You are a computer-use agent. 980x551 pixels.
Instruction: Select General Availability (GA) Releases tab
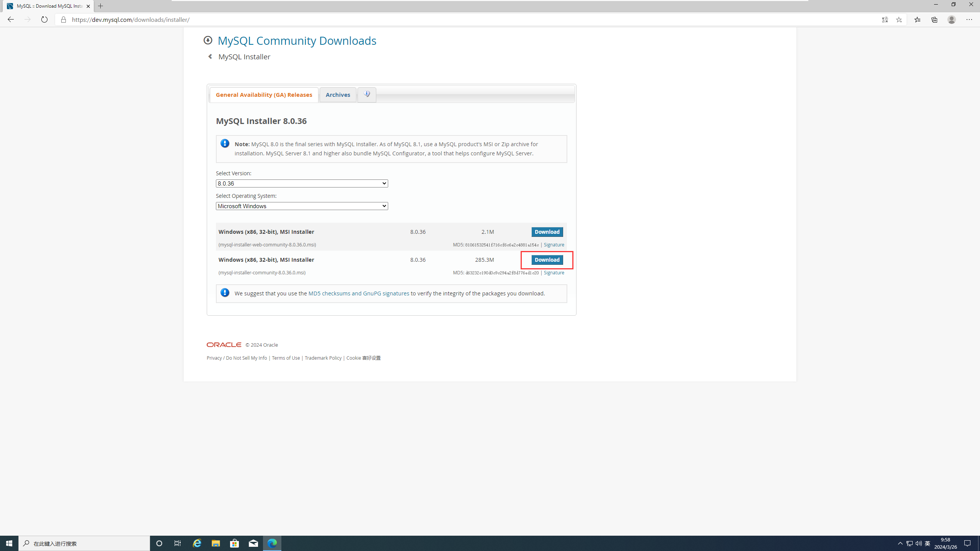264,95
